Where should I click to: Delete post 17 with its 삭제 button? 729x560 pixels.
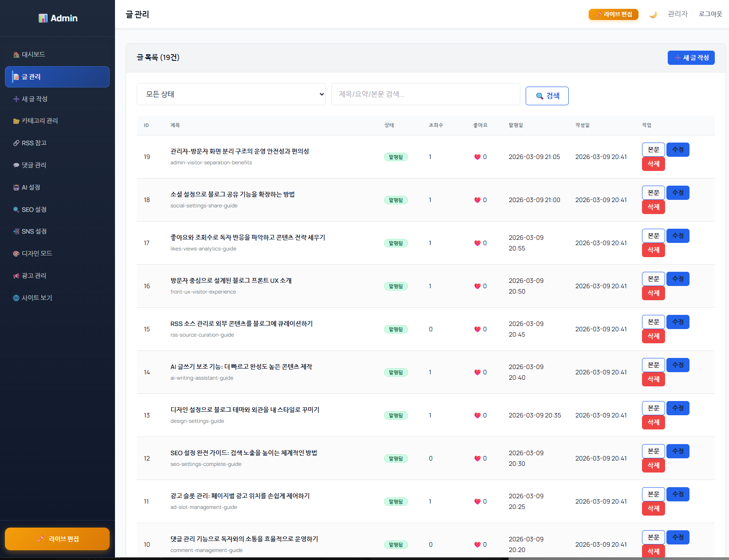click(x=653, y=250)
